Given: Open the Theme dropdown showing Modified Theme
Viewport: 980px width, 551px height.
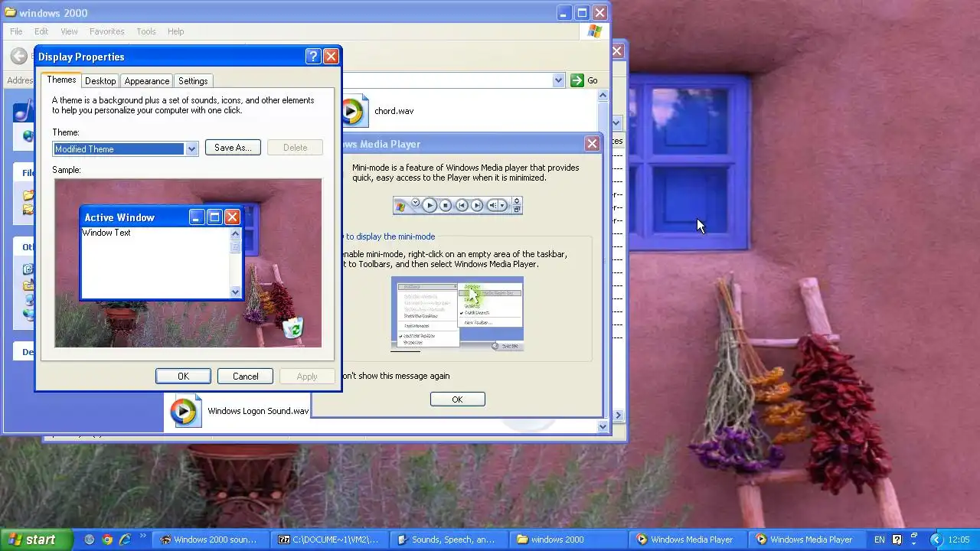Looking at the screenshot, I should click(x=191, y=148).
